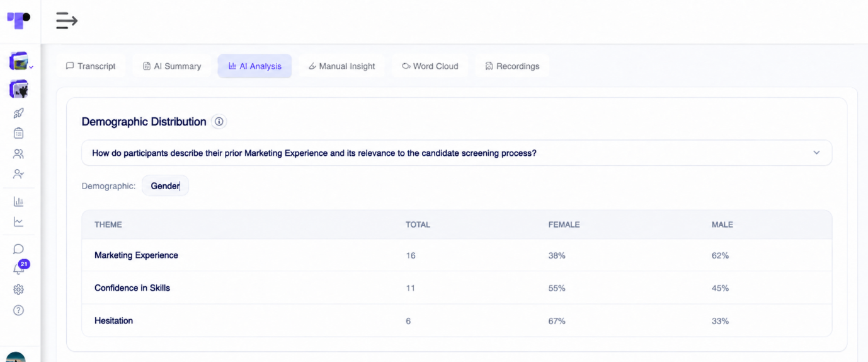868x362 pixels.
Task: Open the Word Cloud tab
Action: pos(430,66)
